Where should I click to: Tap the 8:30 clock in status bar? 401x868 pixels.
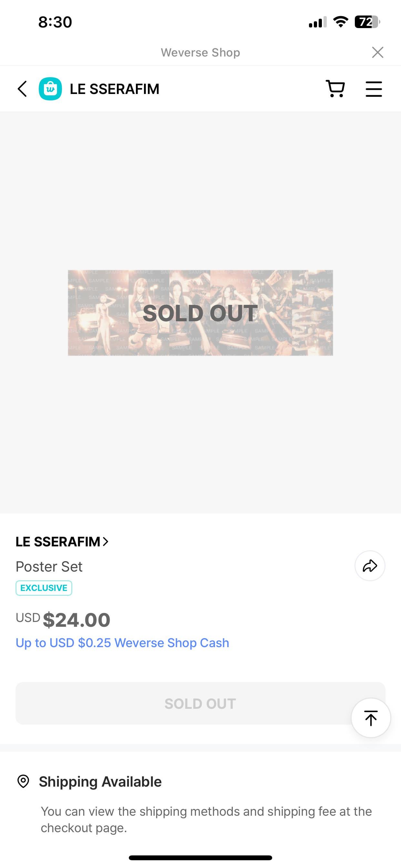tap(55, 22)
